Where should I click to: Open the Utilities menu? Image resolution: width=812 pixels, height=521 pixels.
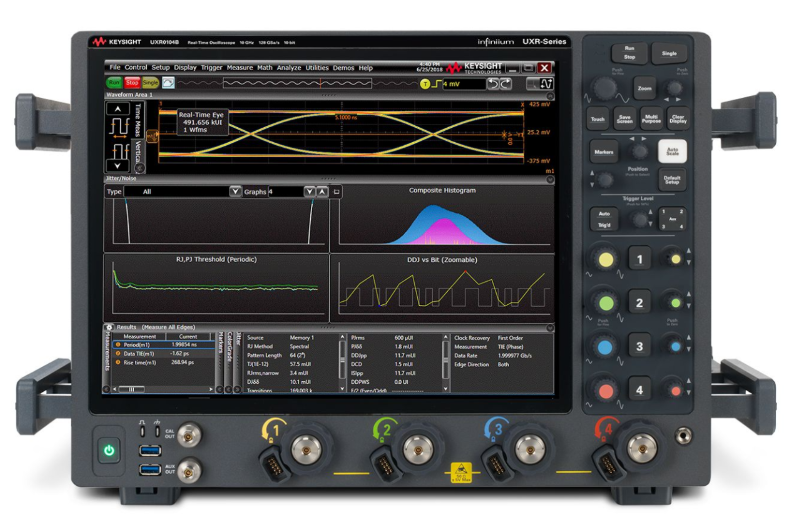(x=317, y=68)
